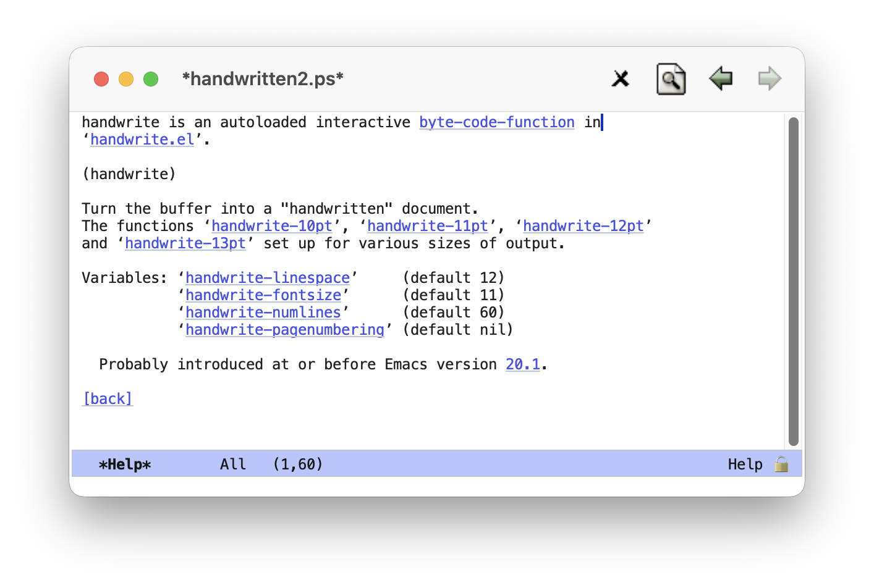Click the '(default 60)' text
The width and height of the screenshot is (874, 588).
[x=454, y=313]
